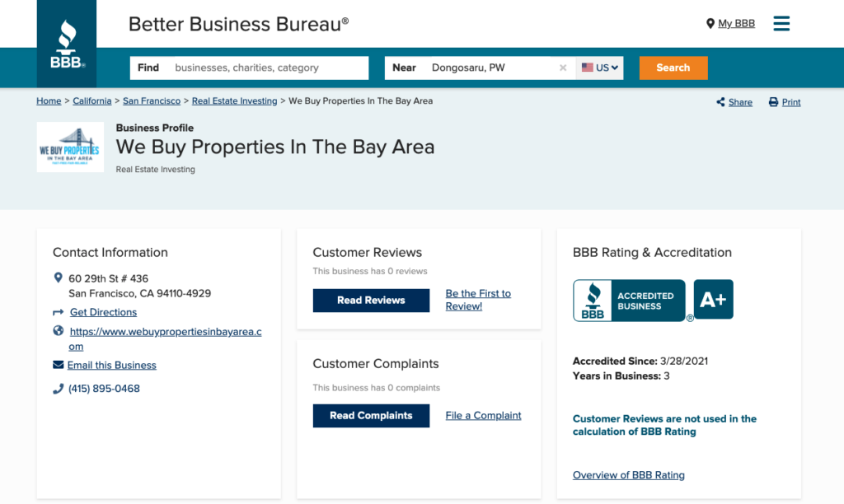The width and height of the screenshot is (844, 504).
Task: Click 'Years in Business: 3' text
Action: click(x=621, y=376)
